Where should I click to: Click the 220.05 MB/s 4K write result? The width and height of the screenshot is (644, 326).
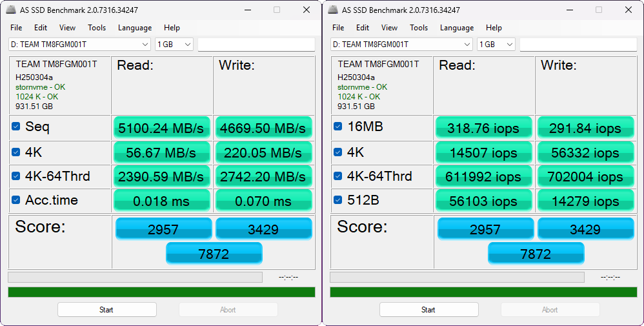(263, 152)
